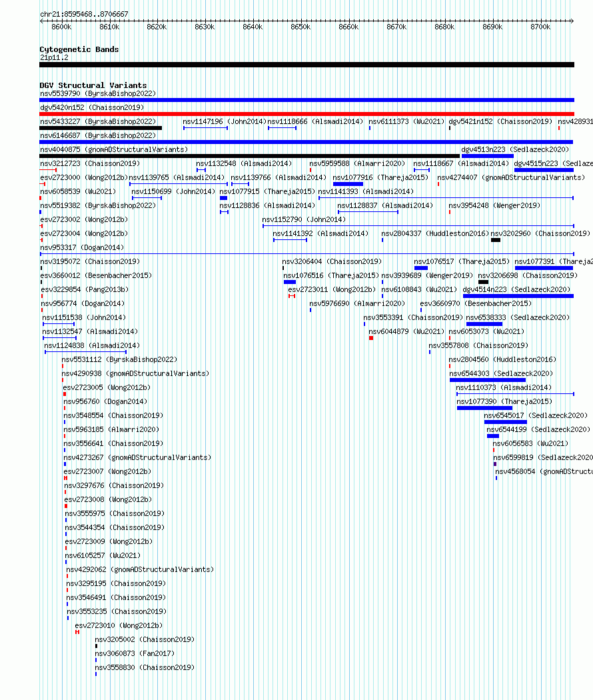Click the nsv1118667 (Alsmadi2014) label
Viewport: 593px width, 700px height.
[x=461, y=163]
